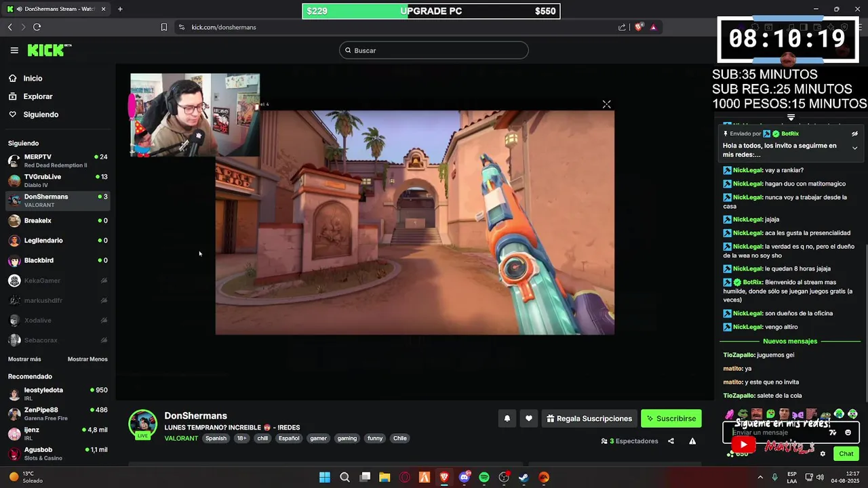Open the emoji picker in chat

[848, 432]
